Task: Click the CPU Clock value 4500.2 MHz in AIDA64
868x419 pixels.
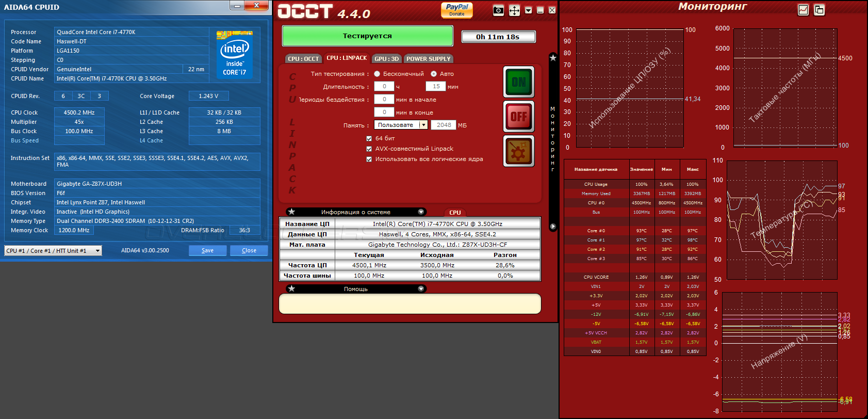Action: tap(79, 112)
